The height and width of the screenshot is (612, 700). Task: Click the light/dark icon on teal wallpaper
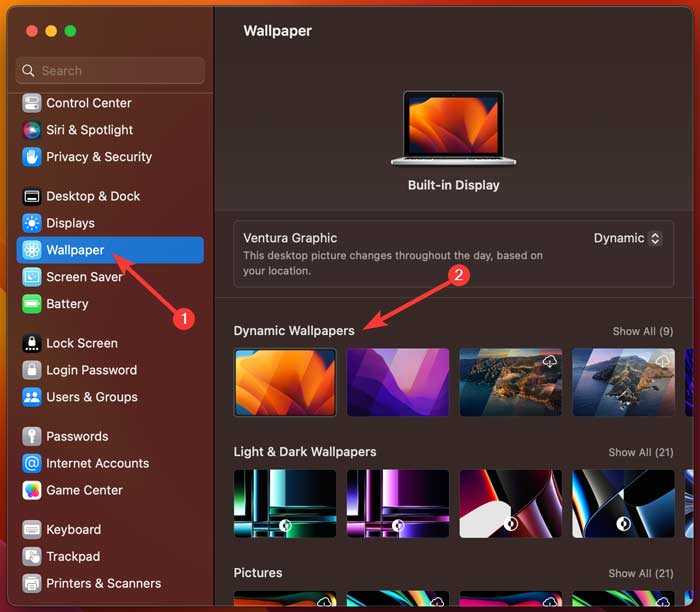(x=285, y=525)
